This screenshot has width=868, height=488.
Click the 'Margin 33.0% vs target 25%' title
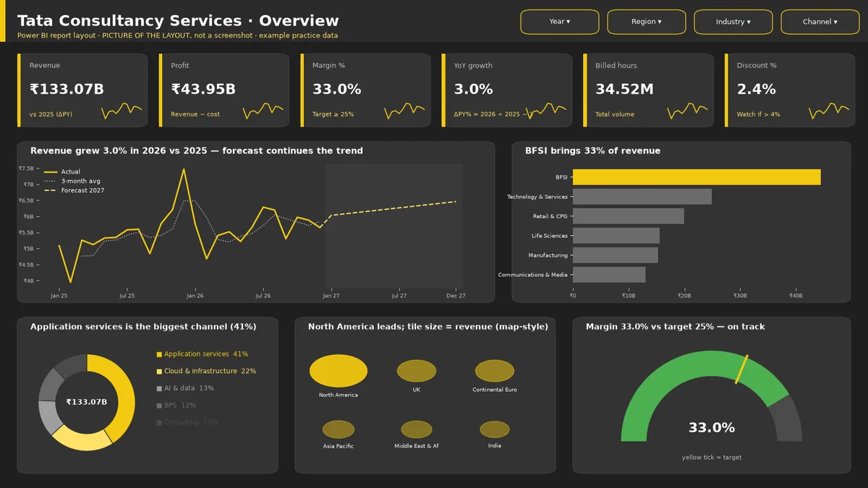click(x=675, y=327)
